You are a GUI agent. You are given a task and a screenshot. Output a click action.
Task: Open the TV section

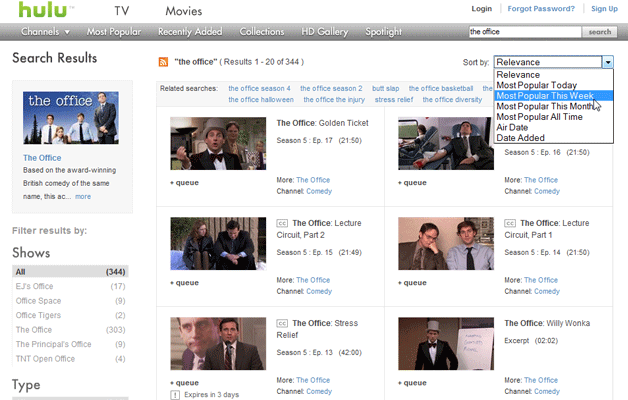point(122,11)
